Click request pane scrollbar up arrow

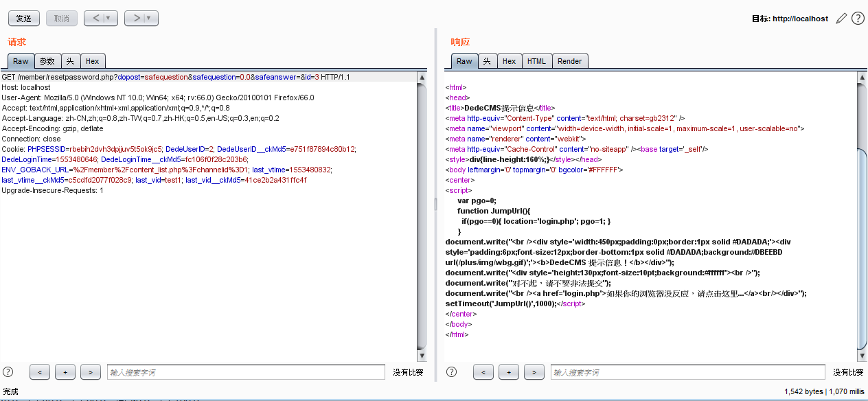pyautogui.click(x=422, y=78)
